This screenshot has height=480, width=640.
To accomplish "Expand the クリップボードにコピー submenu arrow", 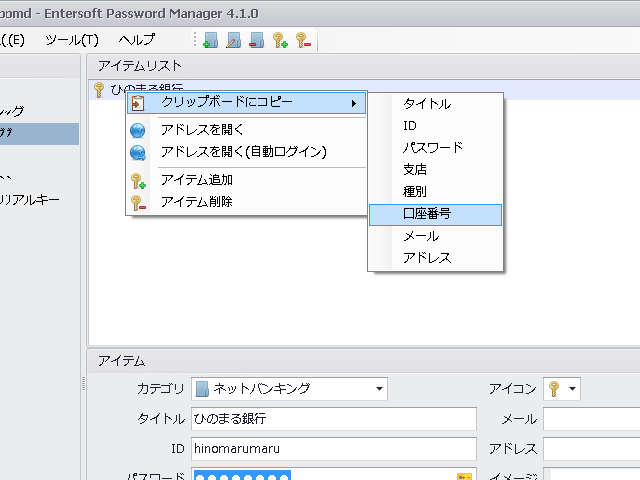I will coord(354,104).
